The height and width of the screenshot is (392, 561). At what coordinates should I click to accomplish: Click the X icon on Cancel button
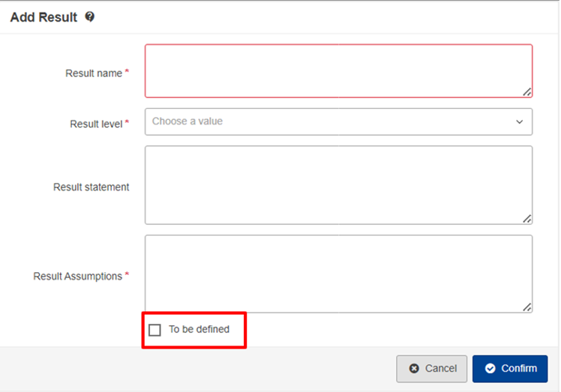414,369
